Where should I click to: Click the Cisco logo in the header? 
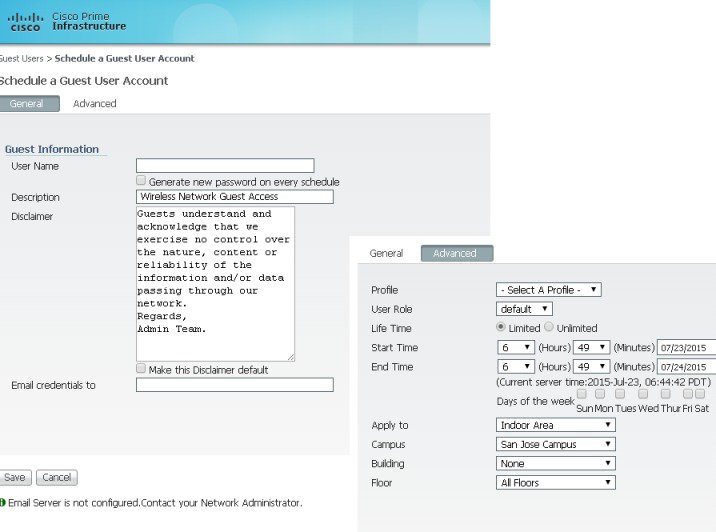pyautogui.click(x=26, y=22)
